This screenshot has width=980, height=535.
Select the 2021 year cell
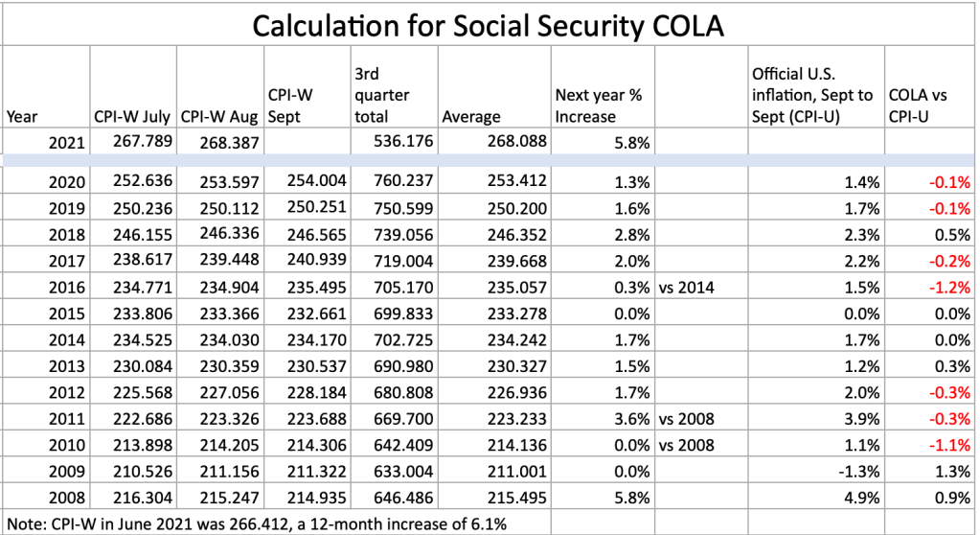click(x=68, y=142)
